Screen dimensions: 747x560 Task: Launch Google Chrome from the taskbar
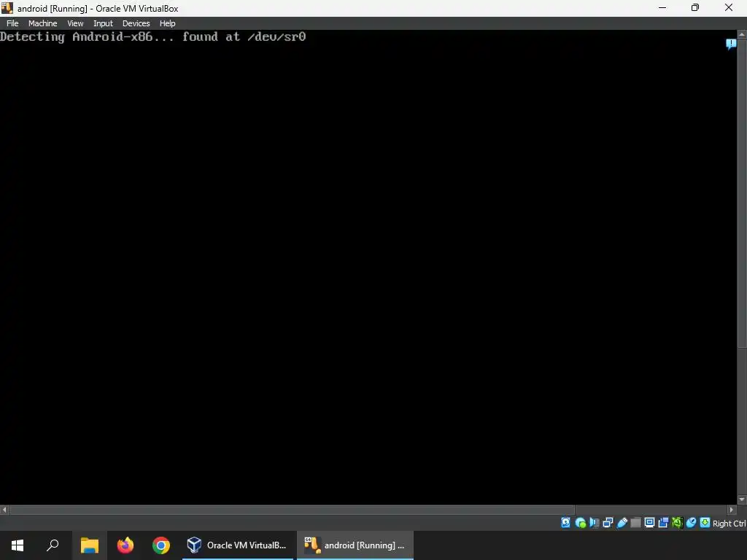161,545
